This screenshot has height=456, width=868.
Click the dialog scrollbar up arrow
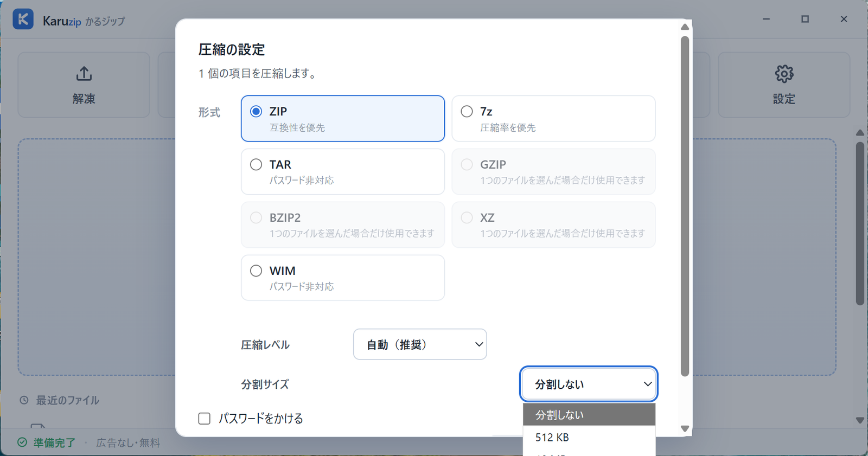pyautogui.click(x=685, y=27)
